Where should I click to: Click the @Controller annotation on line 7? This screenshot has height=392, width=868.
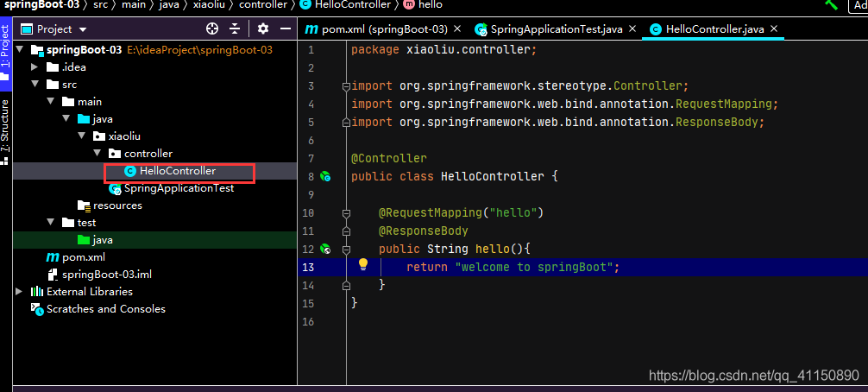pos(388,158)
